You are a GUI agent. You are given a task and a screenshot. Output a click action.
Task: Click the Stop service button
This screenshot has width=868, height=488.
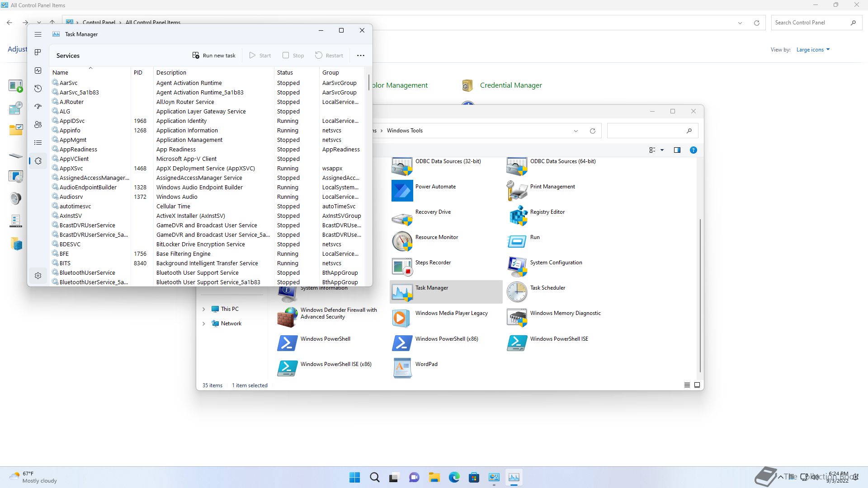tap(293, 56)
